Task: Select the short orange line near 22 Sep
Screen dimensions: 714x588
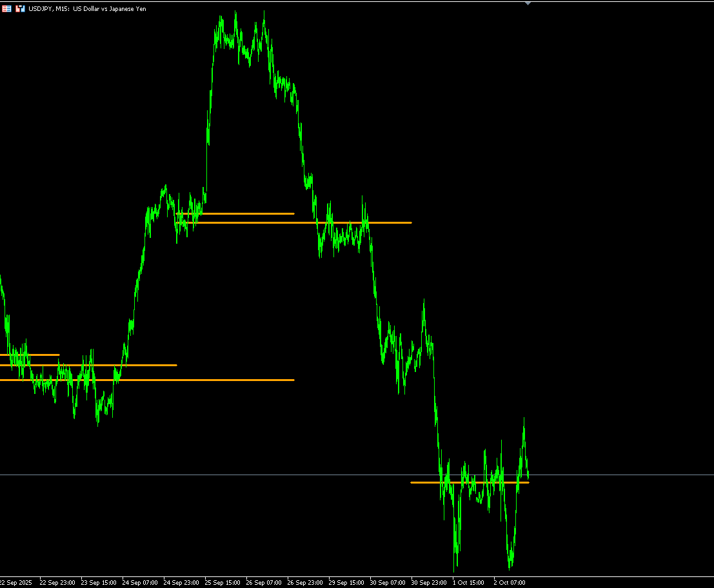Action: coord(30,355)
